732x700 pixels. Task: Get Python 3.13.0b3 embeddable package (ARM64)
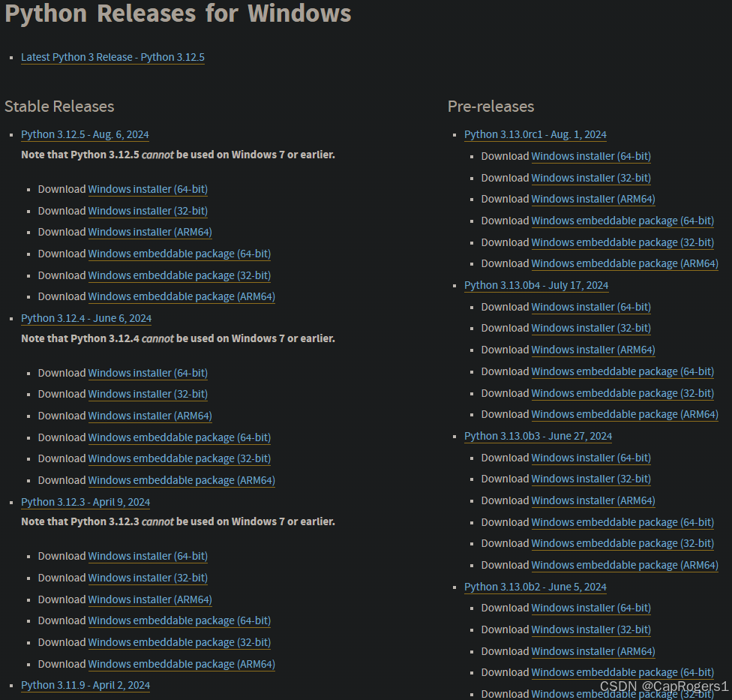pos(625,566)
